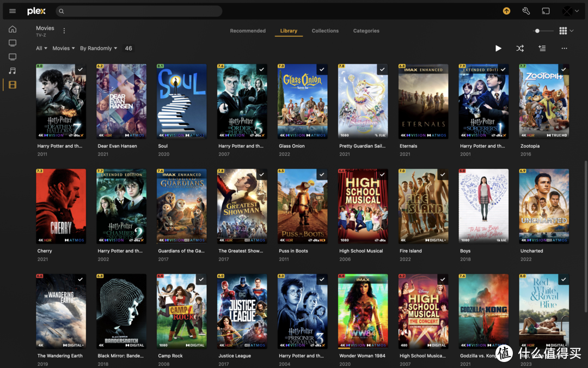The image size is (588, 368).
Task: Click the 8.0 rating badge on Deathly Hallows
Action: click(39, 66)
